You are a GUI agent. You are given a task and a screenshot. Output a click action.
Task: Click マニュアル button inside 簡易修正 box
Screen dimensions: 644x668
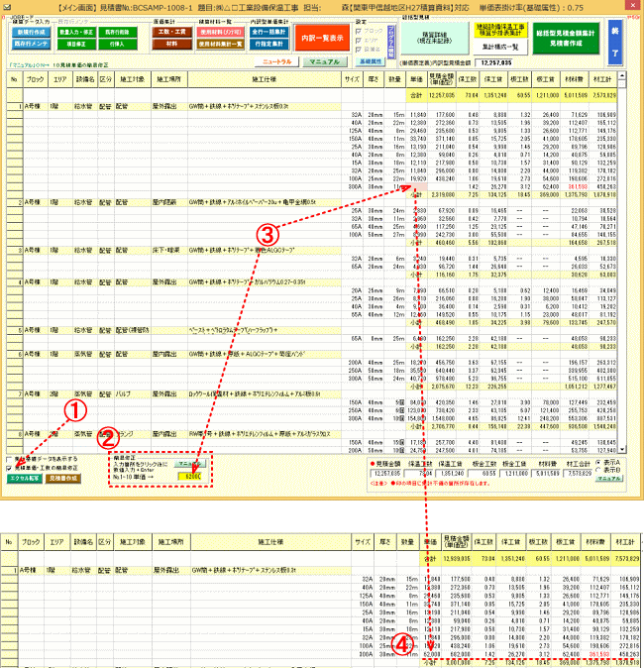190,464
